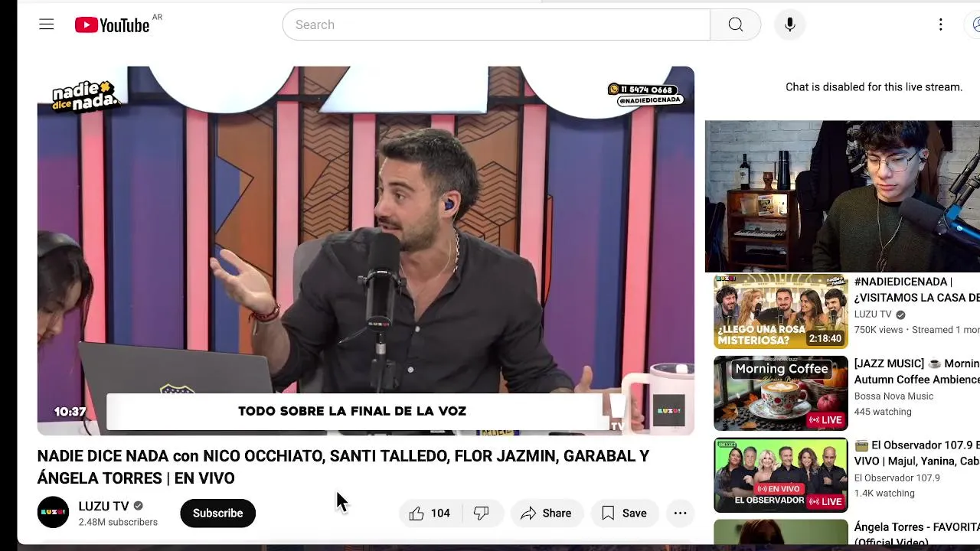The image size is (980, 551).
Task: Open the hamburger guide menu
Action: (x=47, y=24)
